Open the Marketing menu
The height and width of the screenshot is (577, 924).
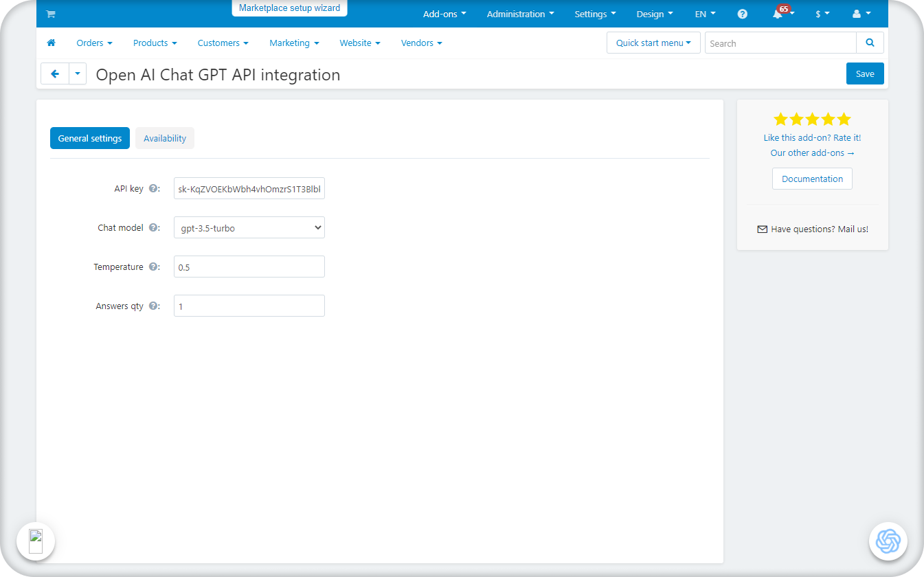click(x=294, y=43)
